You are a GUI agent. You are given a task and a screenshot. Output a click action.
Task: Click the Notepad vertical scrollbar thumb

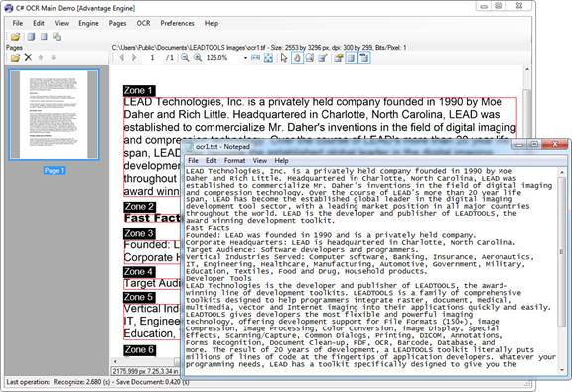coord(561,252)
